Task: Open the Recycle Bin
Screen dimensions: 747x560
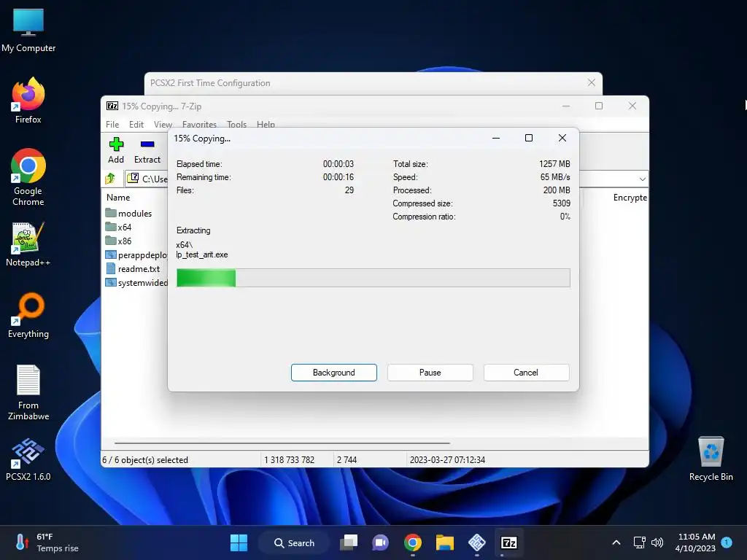Action: click(x=711, y=459)
